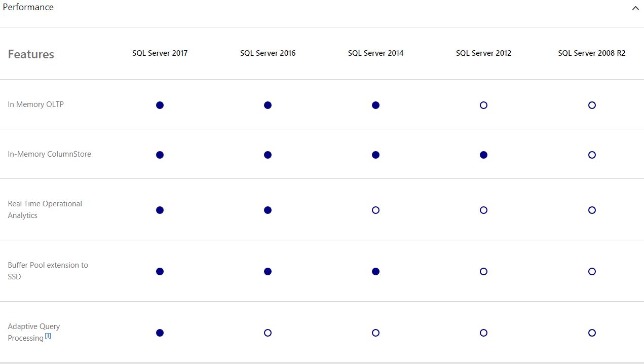Click the Real Time Operational Analytics dot for SQL Server 2017

(x=160, y=210)
